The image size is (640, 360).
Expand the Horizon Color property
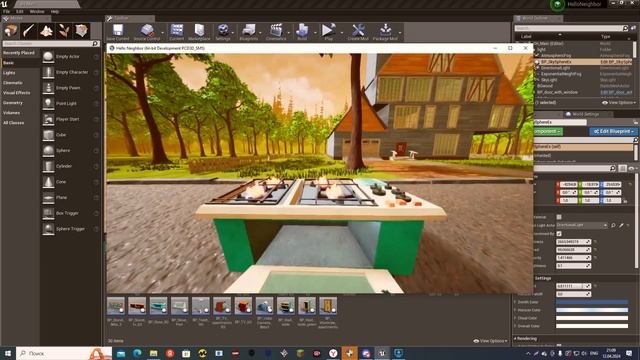coord(516,310)
